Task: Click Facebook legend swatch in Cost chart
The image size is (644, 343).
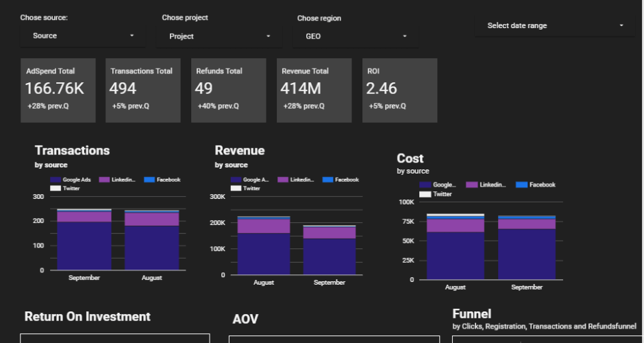Action: 521,185
